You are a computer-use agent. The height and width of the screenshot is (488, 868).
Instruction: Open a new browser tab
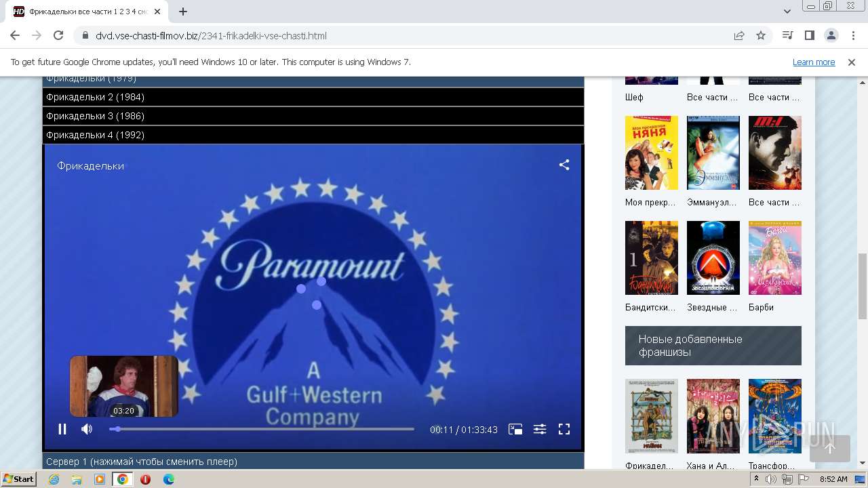point(183,12)
